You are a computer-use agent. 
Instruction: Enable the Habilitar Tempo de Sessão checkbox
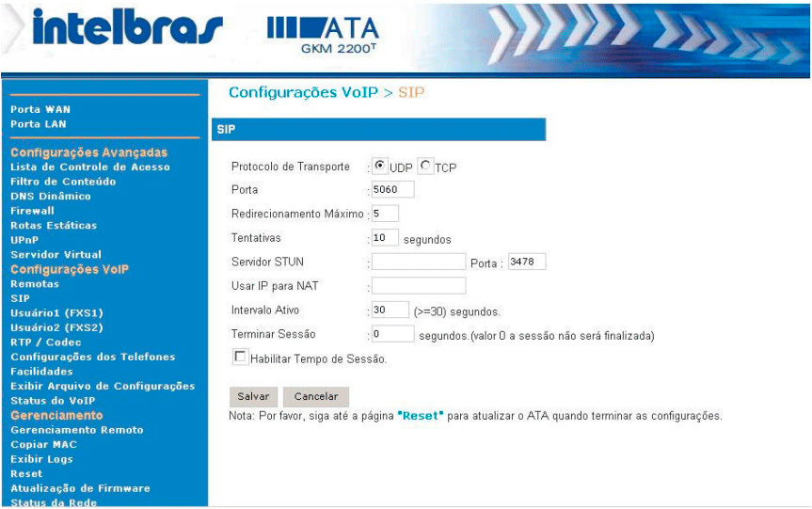pyautogui.click(x=240, y=357)
